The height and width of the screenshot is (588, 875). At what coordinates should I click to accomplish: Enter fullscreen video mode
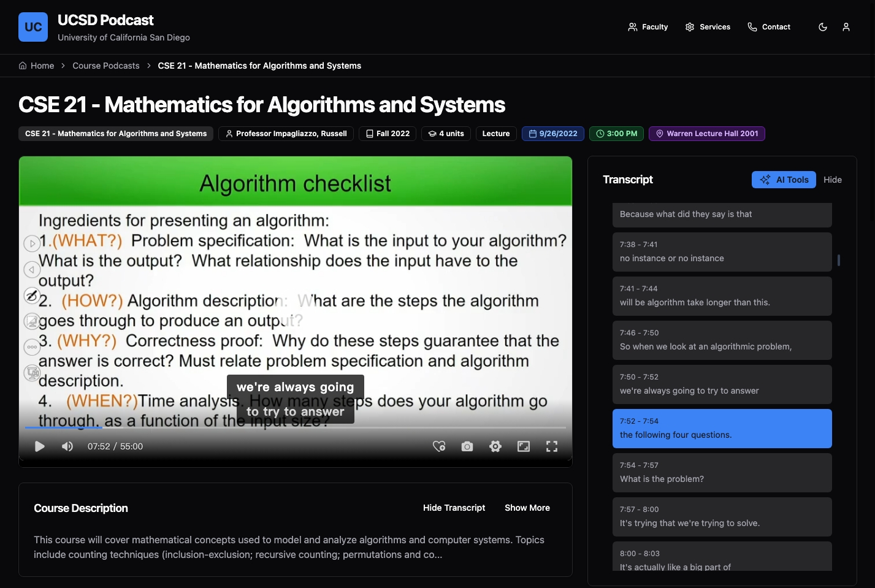tap(552, 446)
